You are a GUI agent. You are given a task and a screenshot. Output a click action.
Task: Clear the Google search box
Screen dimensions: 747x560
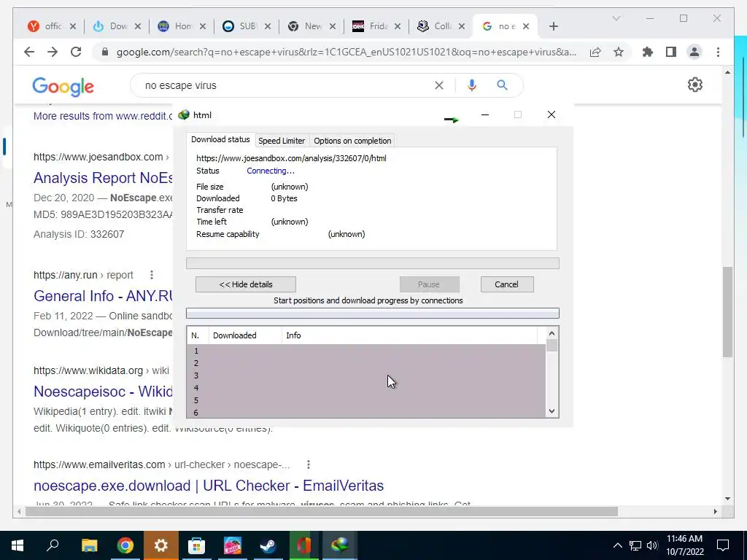(x=438, y=85)
